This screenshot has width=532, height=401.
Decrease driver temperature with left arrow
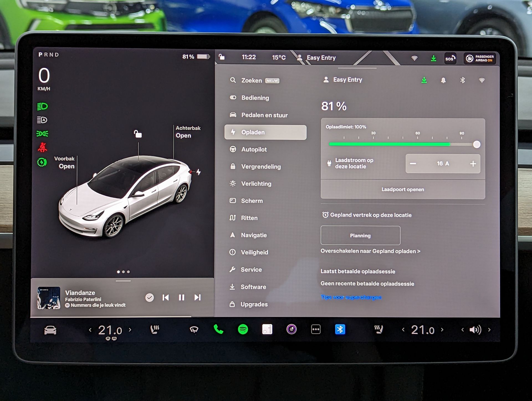[90, 330]
